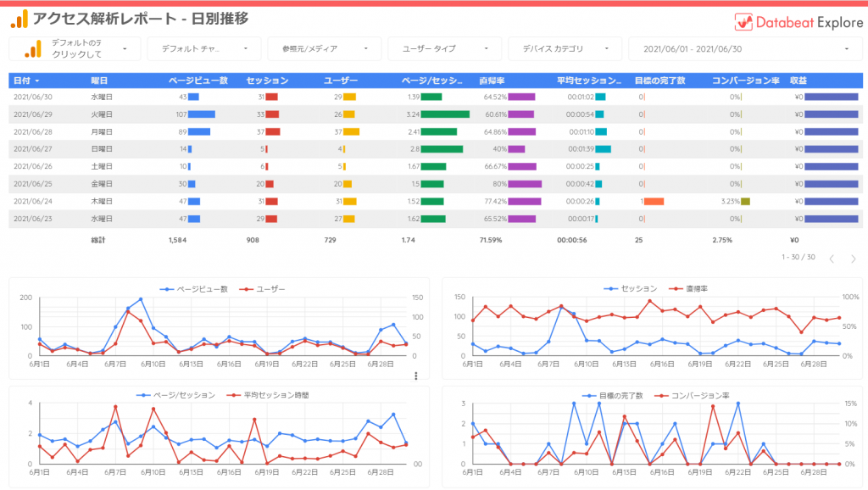Select the 2021/06/30 date cell
The width and height of the screenshot is (868, 490).
click(x=33, y=97)
